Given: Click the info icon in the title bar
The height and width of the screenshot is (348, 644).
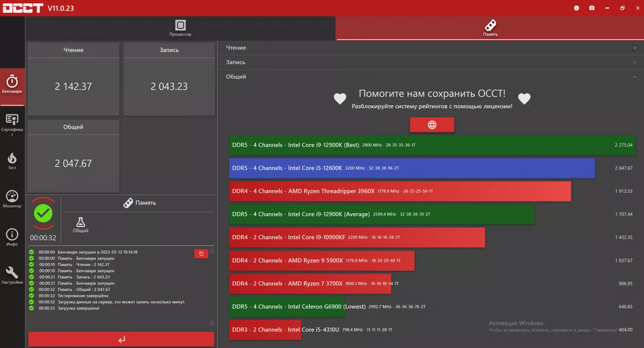Looking at the screenshot, I should click(576, 8).
